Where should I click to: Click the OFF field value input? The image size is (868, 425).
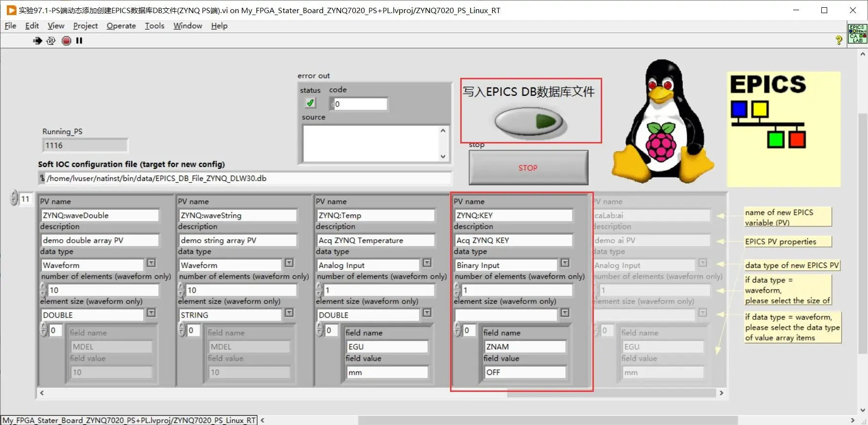[525, 372]
